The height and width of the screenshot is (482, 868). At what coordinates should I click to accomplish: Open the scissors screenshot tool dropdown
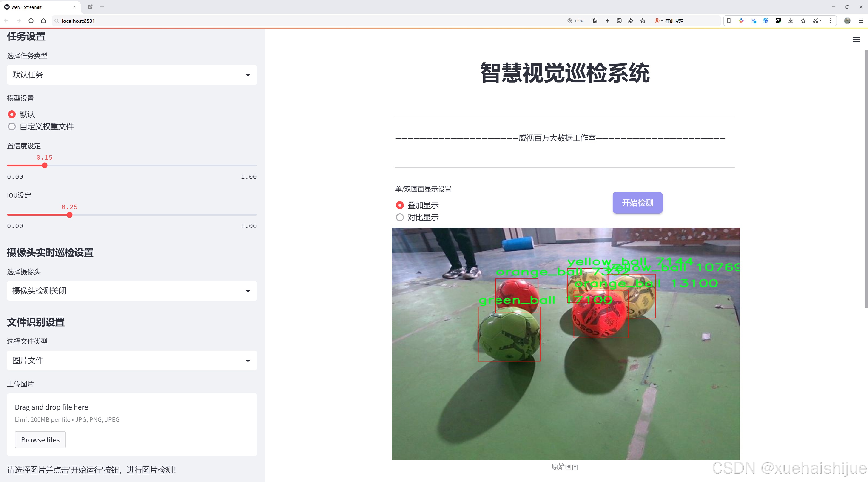(817, 20)
